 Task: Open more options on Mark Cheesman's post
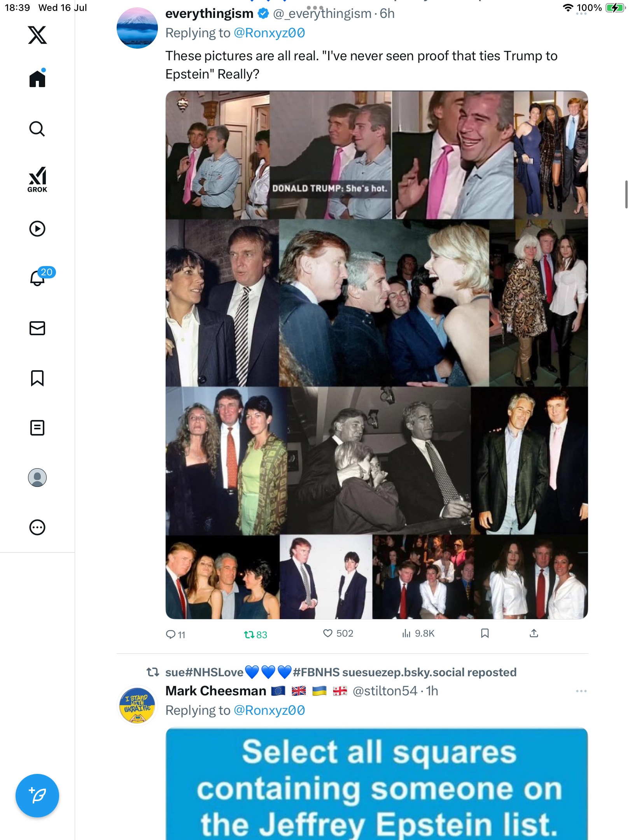click(x=581, y=691)
